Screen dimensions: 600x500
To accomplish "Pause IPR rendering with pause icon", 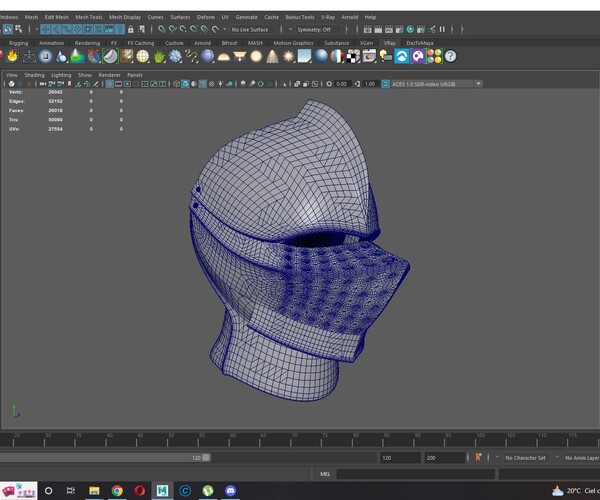I will [442, 29].
